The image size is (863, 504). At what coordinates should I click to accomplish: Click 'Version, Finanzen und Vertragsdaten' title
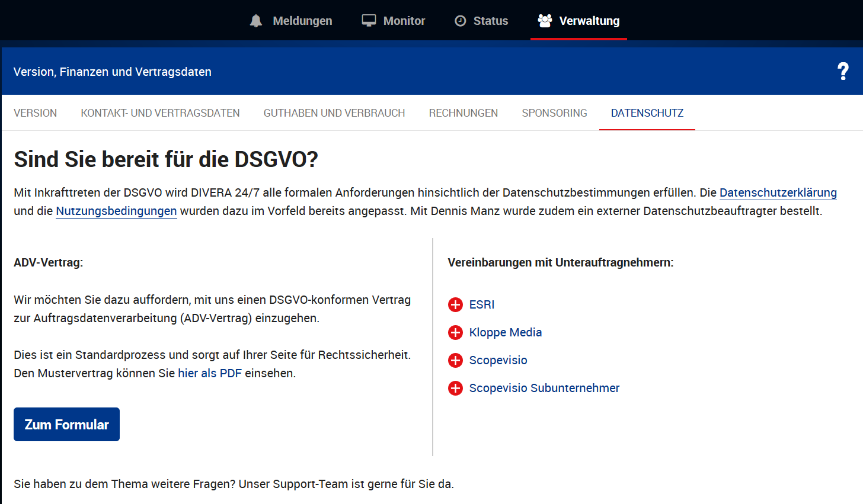pos(113,72)
